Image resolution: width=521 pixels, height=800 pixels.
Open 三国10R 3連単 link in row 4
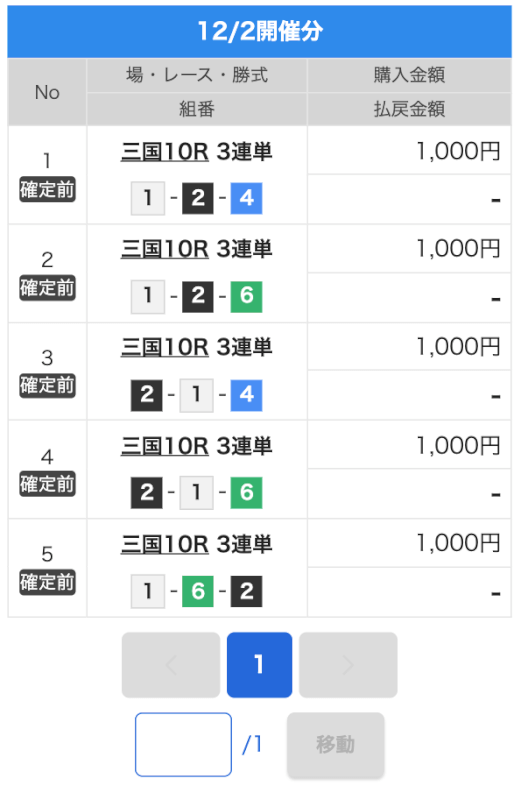coord(196,446)
